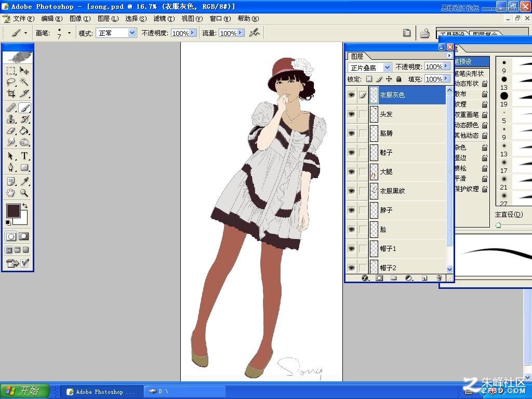Select the 图层 panel tab
Image resolution: width=532 pixels, height=399 pixels.
(357, 56)
